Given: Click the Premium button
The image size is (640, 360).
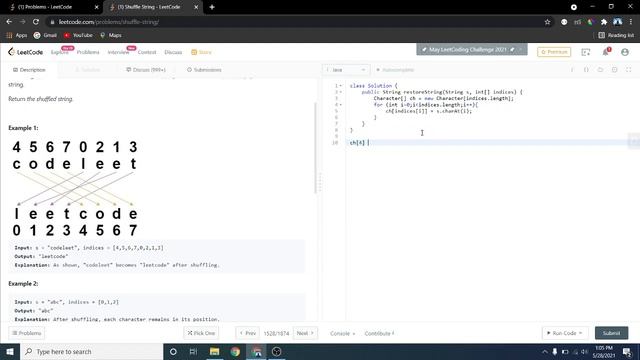Looking at the screenshot, I should pyautogui.click(x=554, y=52).
